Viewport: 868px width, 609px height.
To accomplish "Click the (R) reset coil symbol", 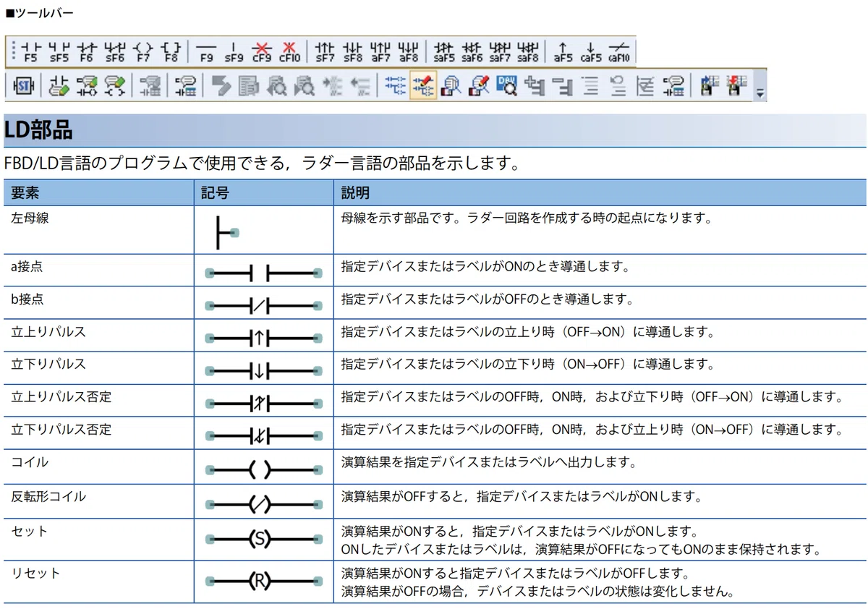I will click(x=263, y=581).
